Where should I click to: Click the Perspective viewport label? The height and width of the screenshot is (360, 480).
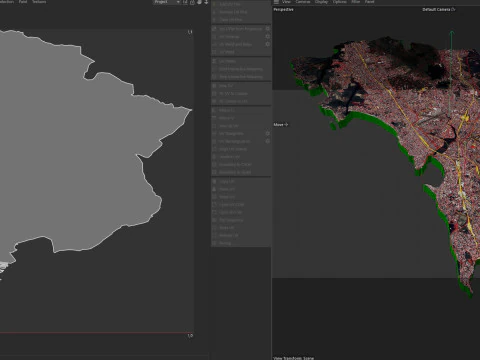tap(283, 9)
